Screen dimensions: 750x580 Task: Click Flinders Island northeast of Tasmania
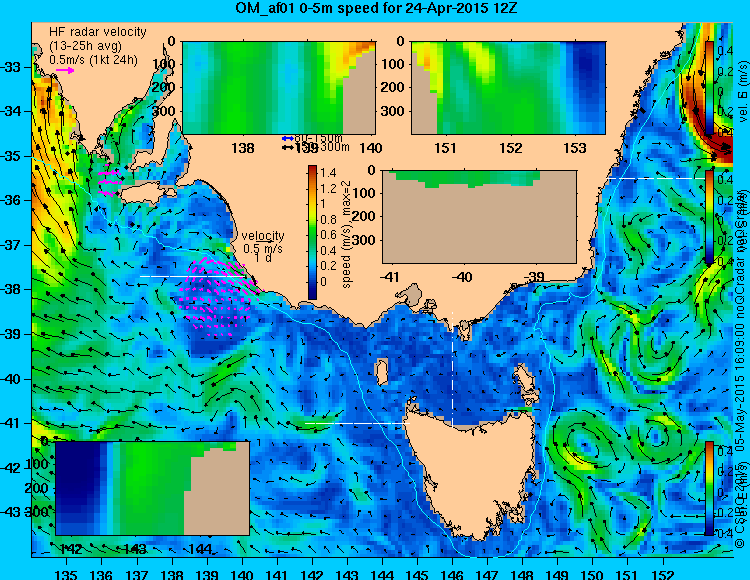(525, 383)
